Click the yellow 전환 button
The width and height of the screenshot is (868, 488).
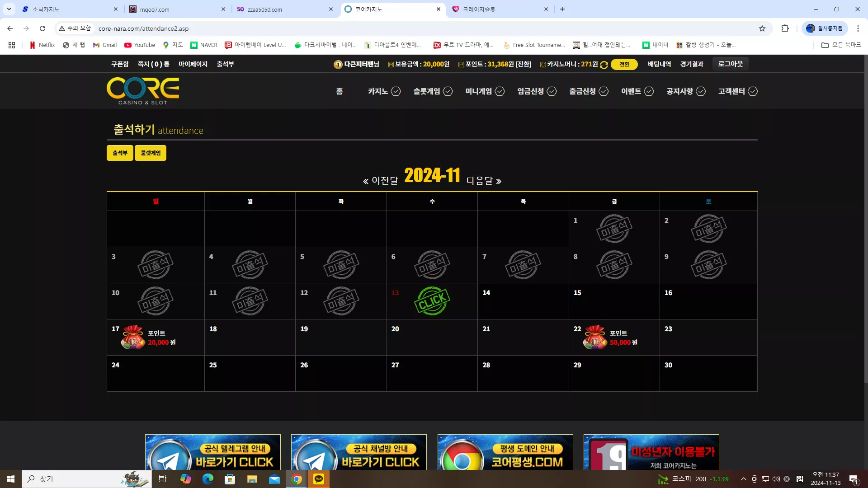(x=624, y=65)
